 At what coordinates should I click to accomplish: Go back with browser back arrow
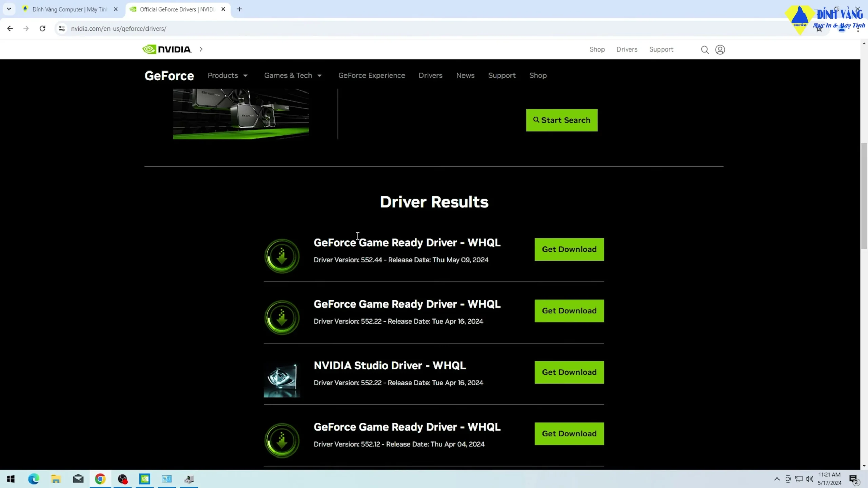coord(10,28)
